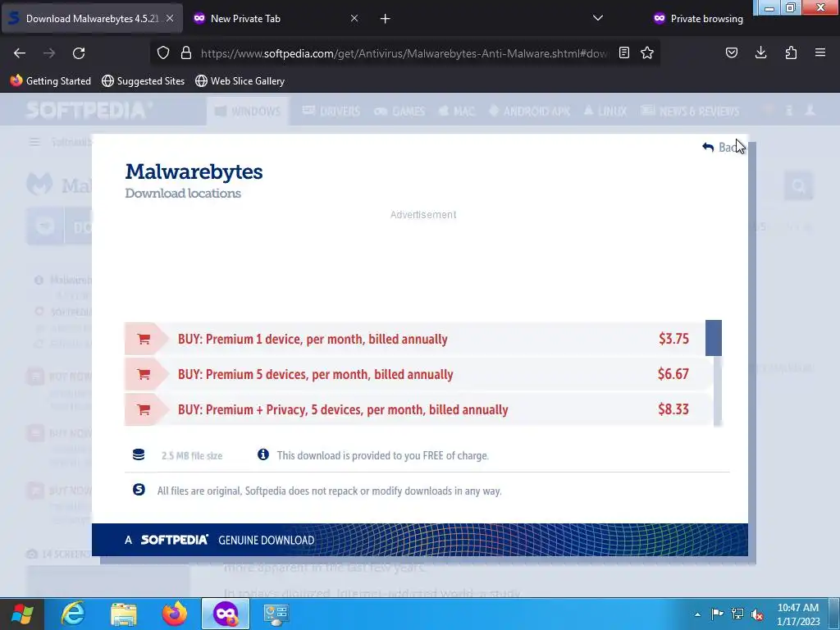Open the extensions puzzle icon
Image resolution: width=840 pixels, height=630 pixels.
click(791, 52)
